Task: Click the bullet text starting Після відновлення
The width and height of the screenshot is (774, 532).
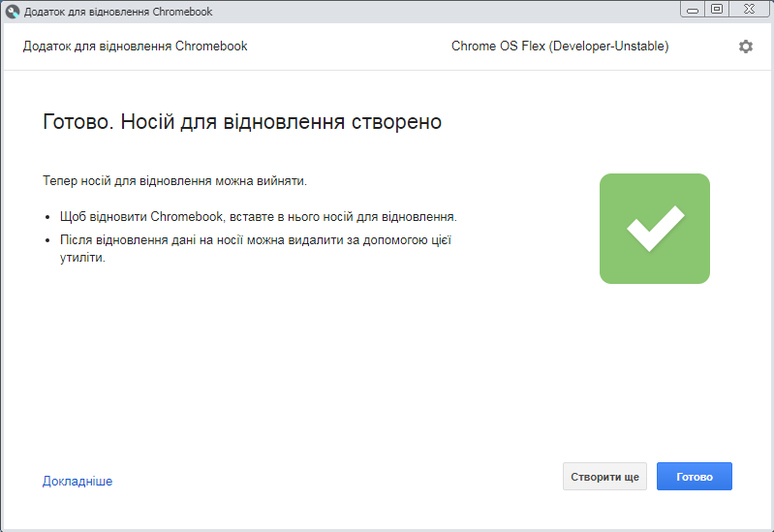Action: pyautogui.click(x=256, y=239)
